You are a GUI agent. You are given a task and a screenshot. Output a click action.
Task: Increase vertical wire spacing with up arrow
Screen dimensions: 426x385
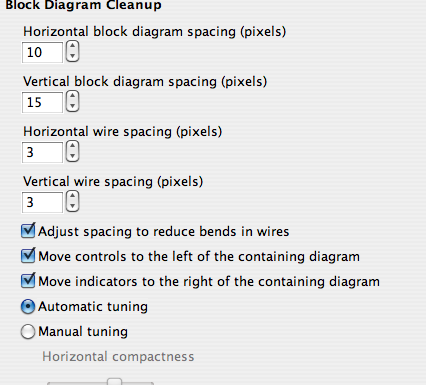[x=72, y=196]
